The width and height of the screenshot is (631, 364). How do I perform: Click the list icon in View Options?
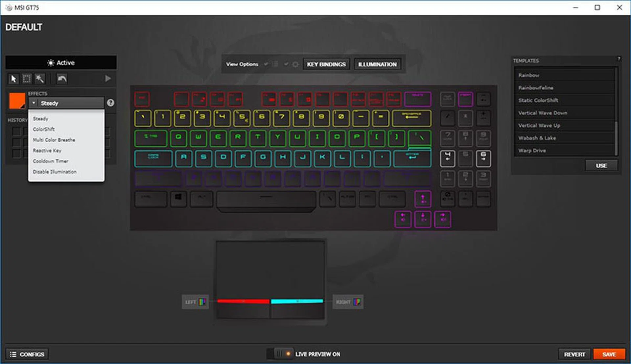(275, 64)
